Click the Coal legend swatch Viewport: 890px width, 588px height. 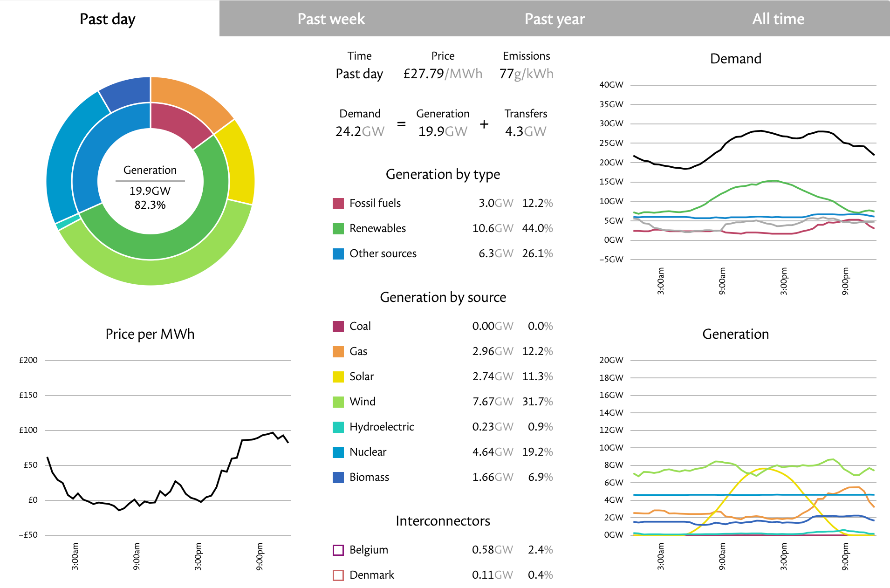(x=338, y=326)
